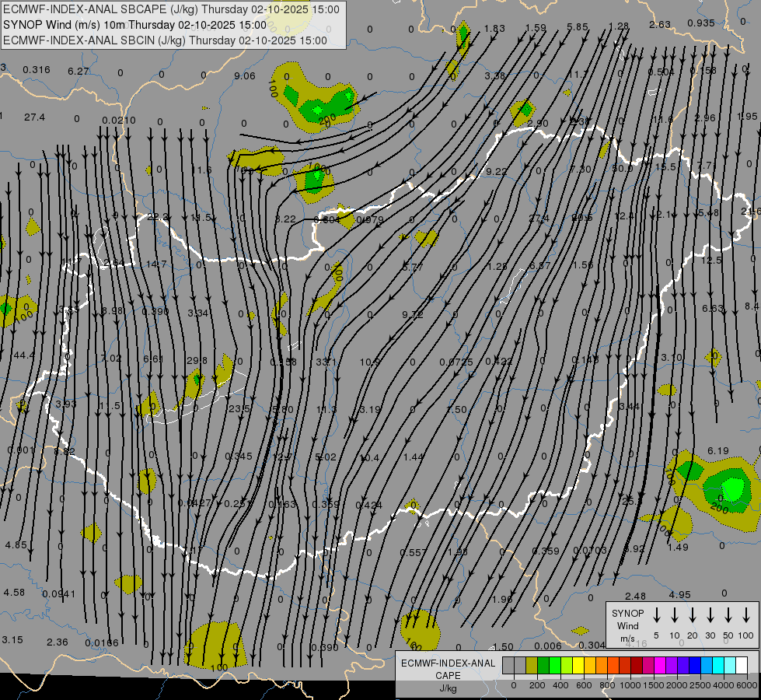This screenshot has width=761, height=700.
Task: Click the wind arrow above 5 m/s
Action: [x=656, y=615]
